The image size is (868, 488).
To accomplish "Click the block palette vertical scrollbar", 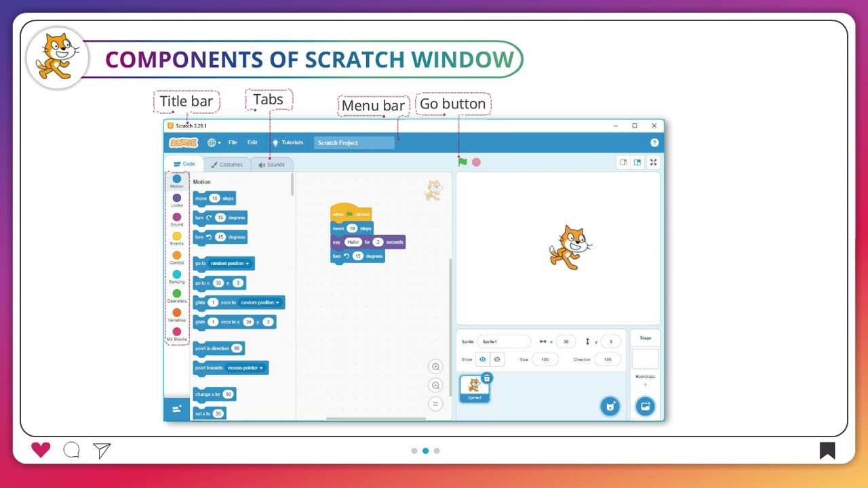I will pos(292,184).
